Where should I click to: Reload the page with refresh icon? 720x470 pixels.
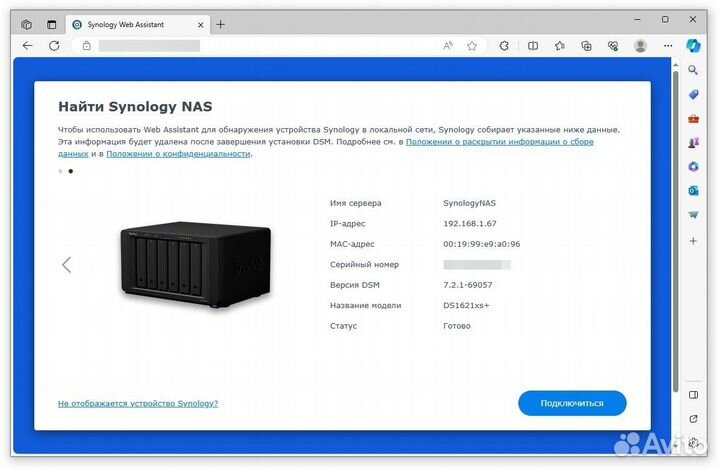point(54,45)
